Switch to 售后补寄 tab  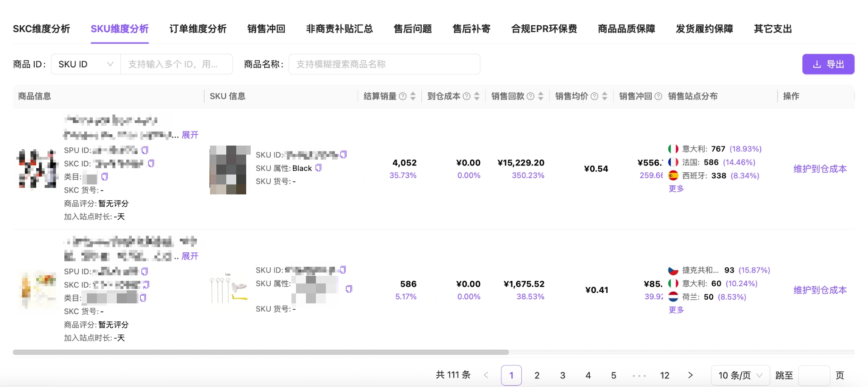coord(472,29)
